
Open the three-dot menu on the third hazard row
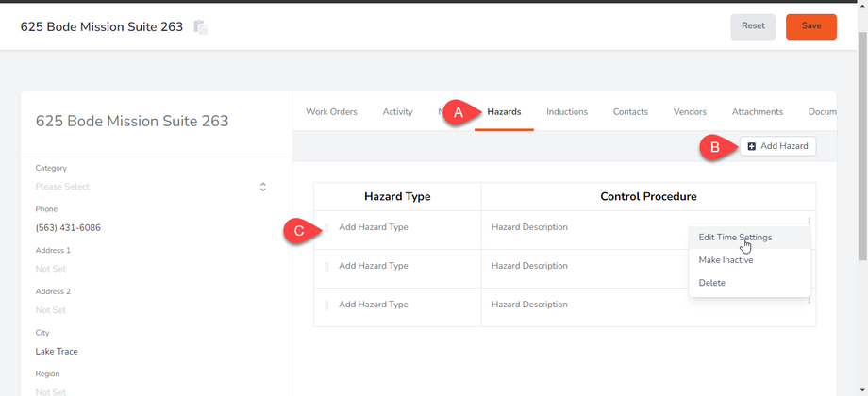(x=809, y=301)
